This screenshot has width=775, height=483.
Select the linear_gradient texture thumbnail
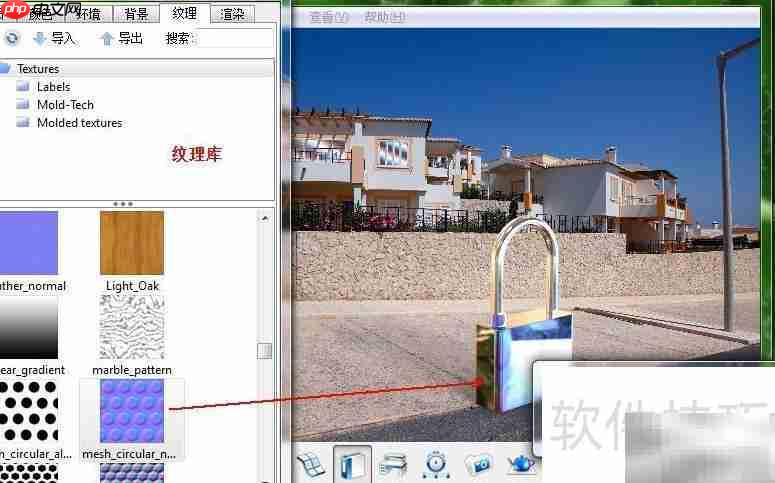pos(29,327)
